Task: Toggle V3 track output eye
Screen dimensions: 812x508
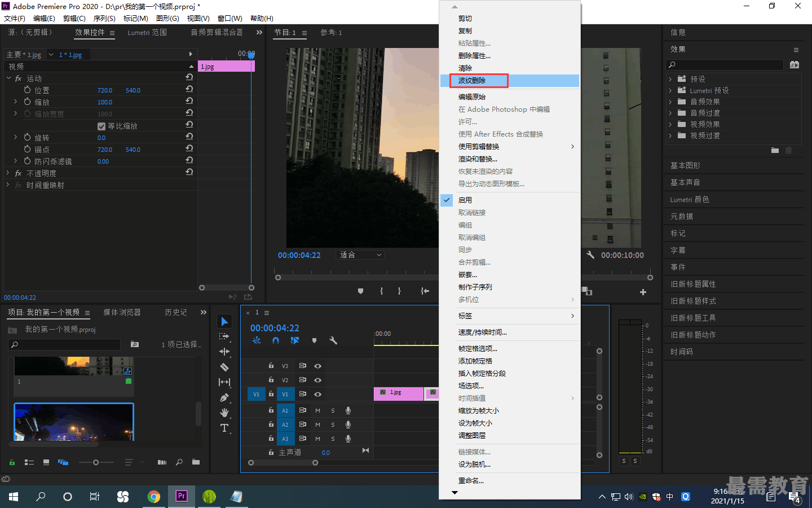Action: [317, 366]
